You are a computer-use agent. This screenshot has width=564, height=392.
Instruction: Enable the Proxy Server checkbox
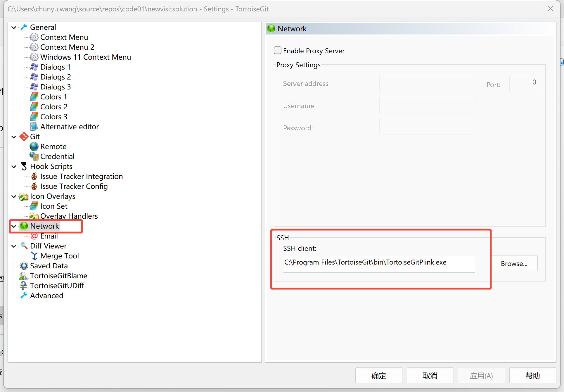[x=278, y=50]
